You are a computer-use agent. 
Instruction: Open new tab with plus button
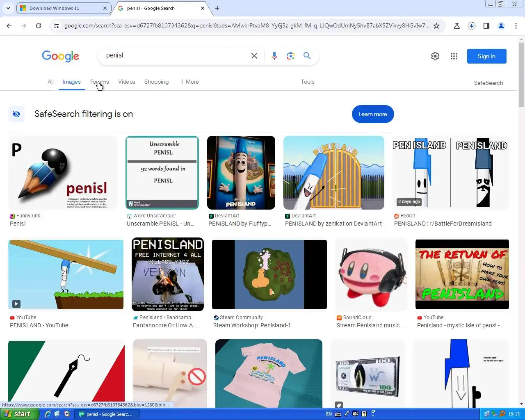[217, 8]
